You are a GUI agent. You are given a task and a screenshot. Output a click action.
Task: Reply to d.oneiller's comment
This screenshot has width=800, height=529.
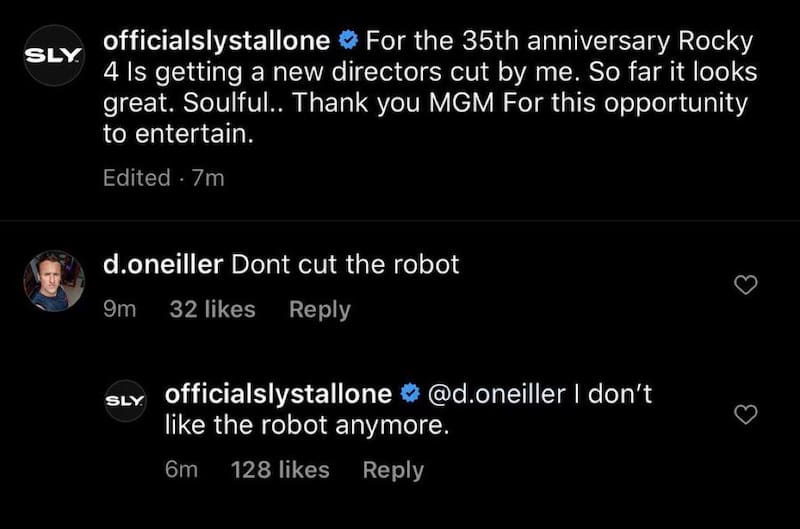[319, 310]
